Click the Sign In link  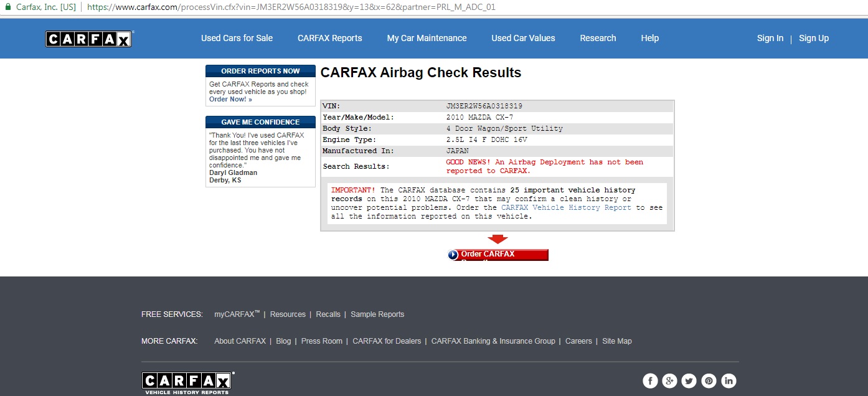coord(770,38)
